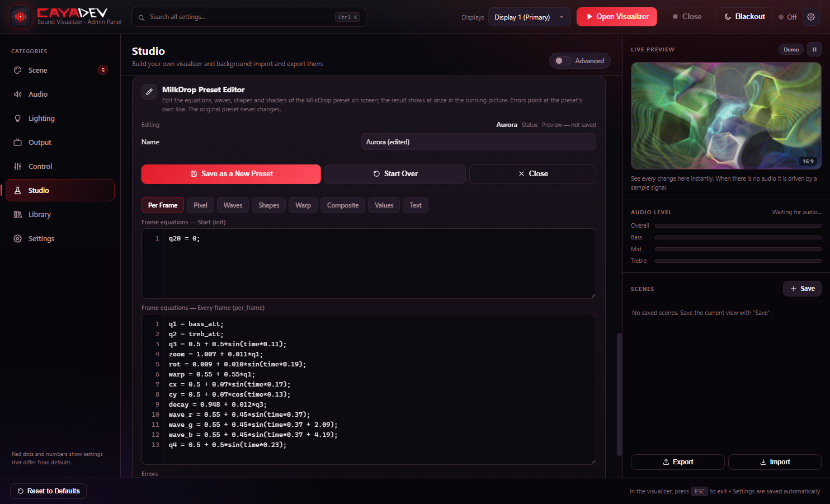The width and height of the screenshot is (830, 504).
Task: Open the Waves tab
Action: coord(233,205)
